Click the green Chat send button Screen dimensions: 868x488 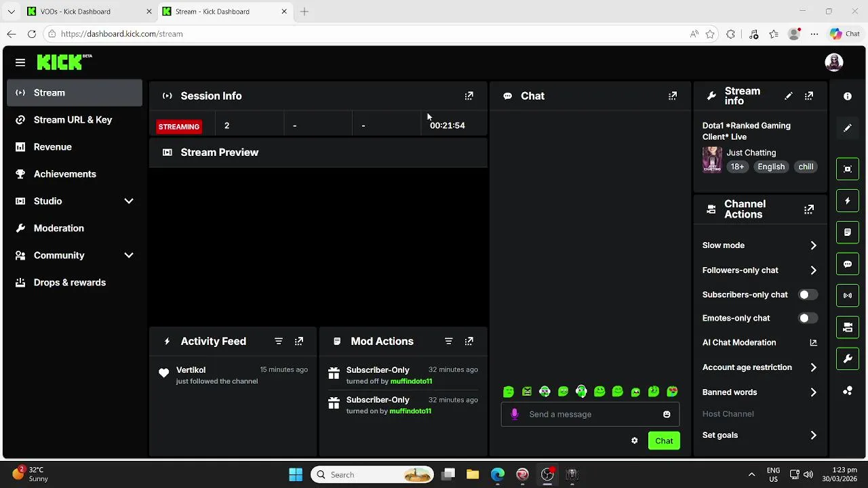tap(664, 441)
